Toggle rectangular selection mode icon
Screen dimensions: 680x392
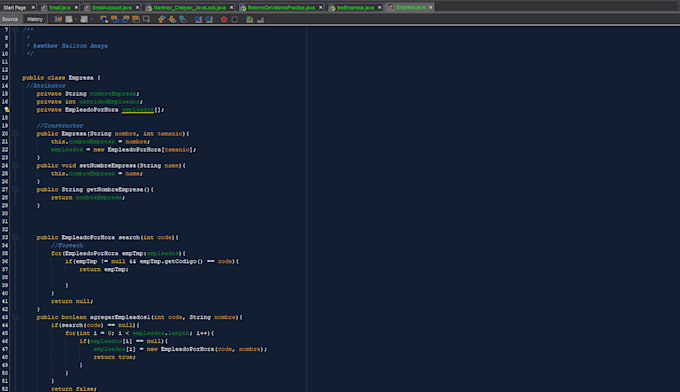point(147,19)
